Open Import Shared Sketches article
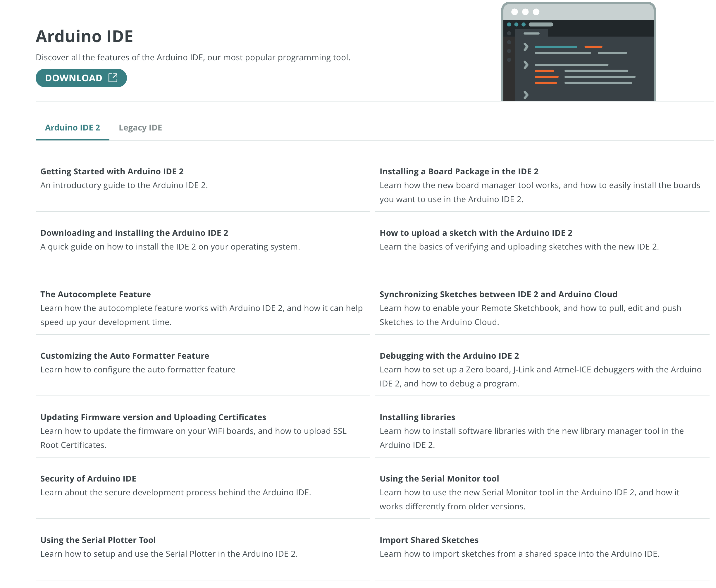The image size is (716, 588). [x=429, y=540]
